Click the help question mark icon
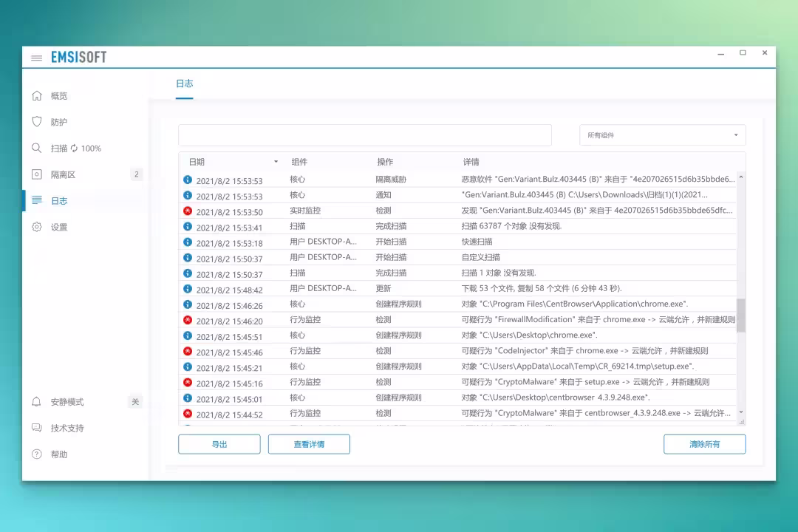The width and height of the screenshot is (798, 532). point(37,454)
